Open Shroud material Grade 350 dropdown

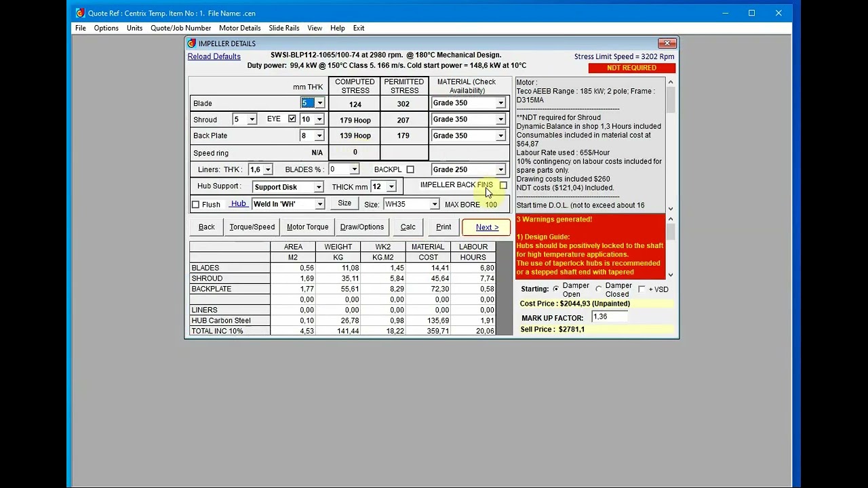click(500, 119)
